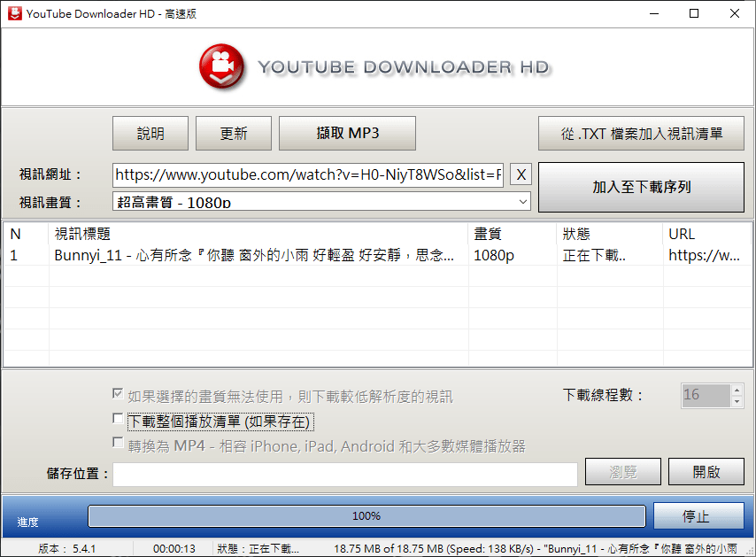The height and width of the screenshot is (557, 756).
Task: Open the download folder with 開啟
Action: click(x=706, y=471)
